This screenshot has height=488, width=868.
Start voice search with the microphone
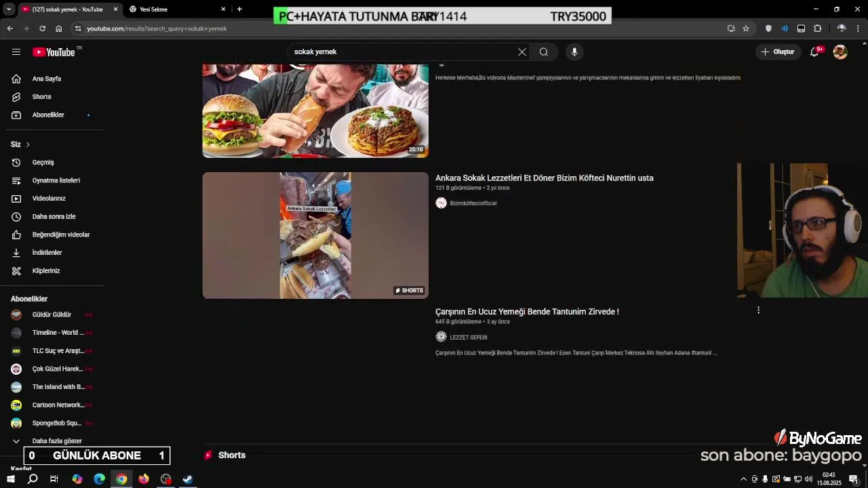(x=574, y=52)
